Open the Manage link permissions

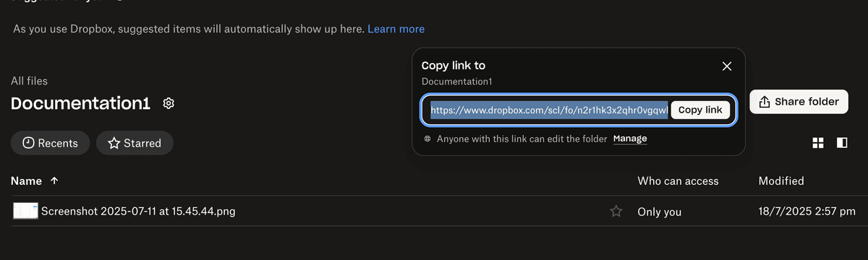pyautogui.click(x=630, y=139)
